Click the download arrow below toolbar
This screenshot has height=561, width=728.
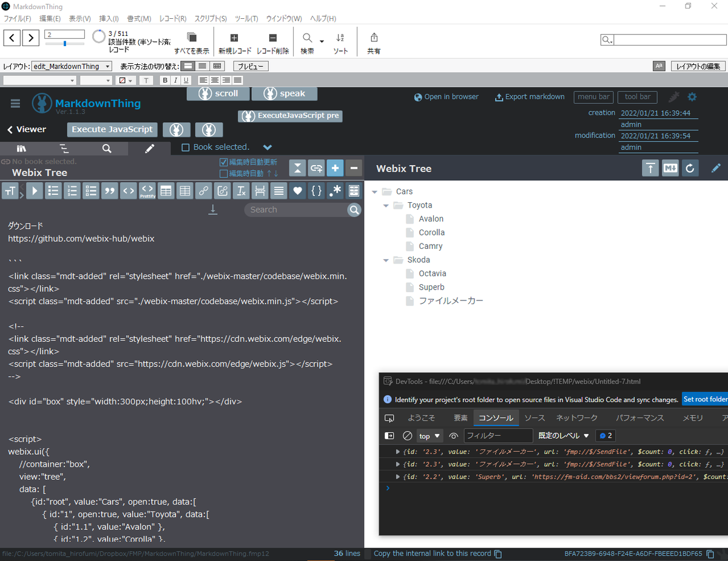[213, 209]
